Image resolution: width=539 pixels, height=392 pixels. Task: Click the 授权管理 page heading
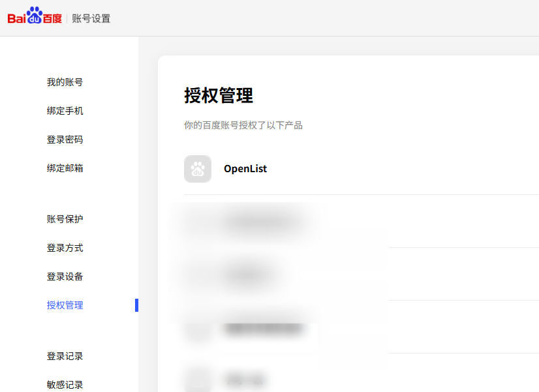click(219, 96)
